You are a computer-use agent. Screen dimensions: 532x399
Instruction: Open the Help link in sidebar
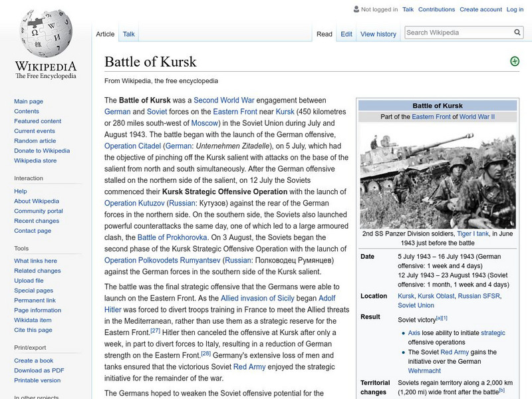(21, 191)
